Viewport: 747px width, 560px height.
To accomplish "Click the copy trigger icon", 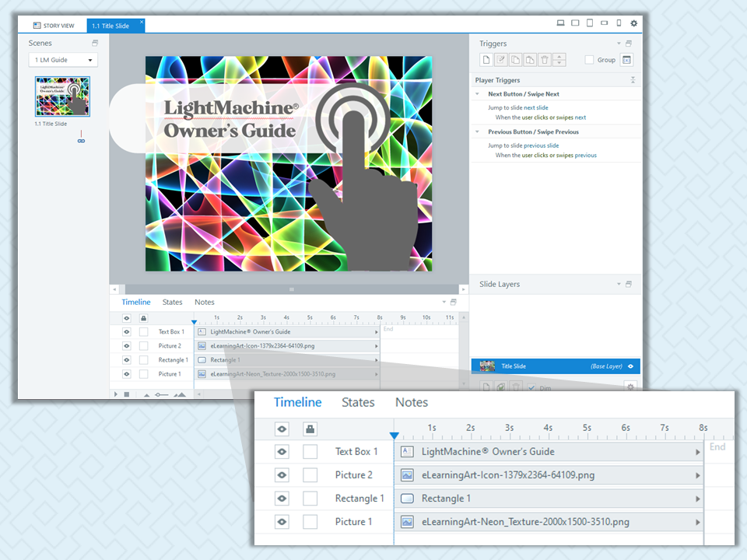I will click(515, 60).
